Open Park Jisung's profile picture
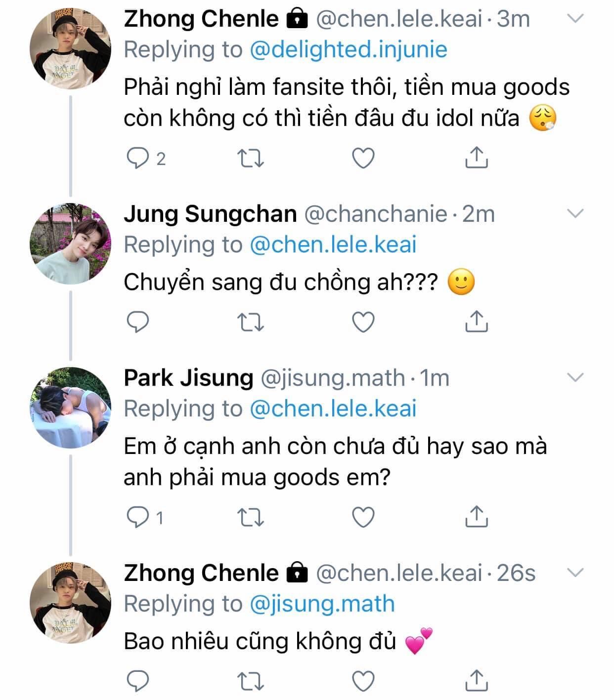614x700 pixels. [70, 408]
